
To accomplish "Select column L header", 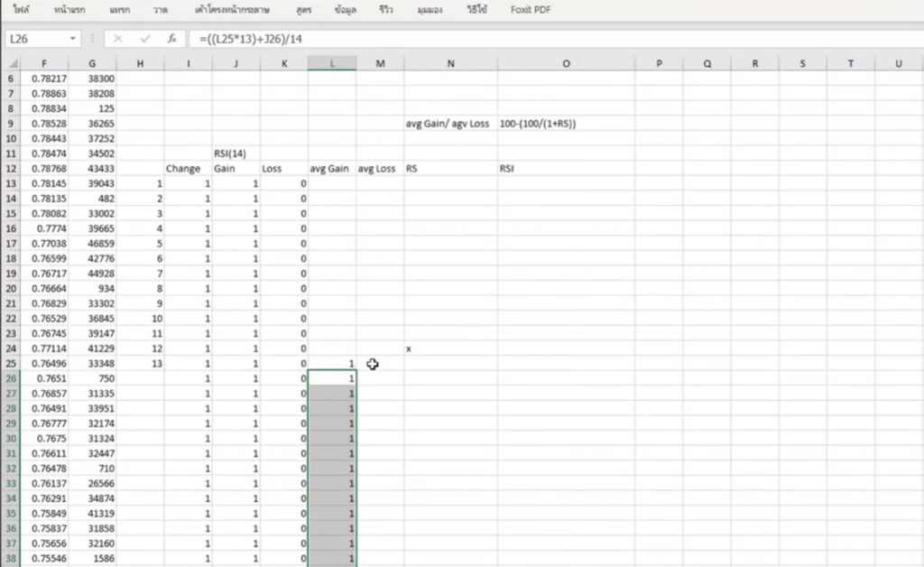I will [331, 63].
